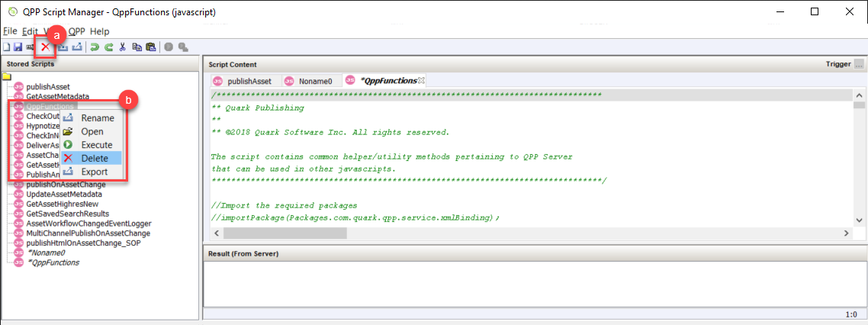Click the editor's horizontal scroll left arrow

(x=215, y=233)
